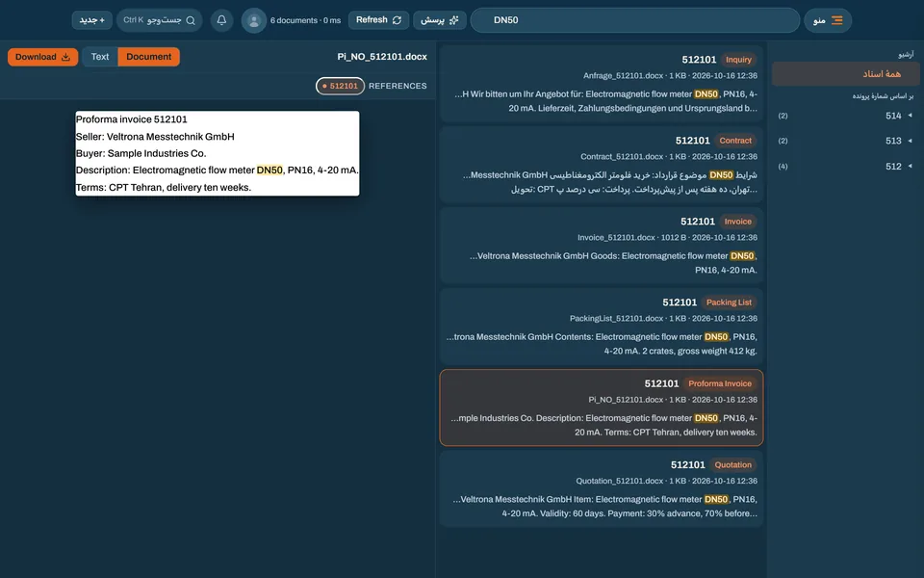
Task: Click the پرسش sparkle button
Action: 440,20
